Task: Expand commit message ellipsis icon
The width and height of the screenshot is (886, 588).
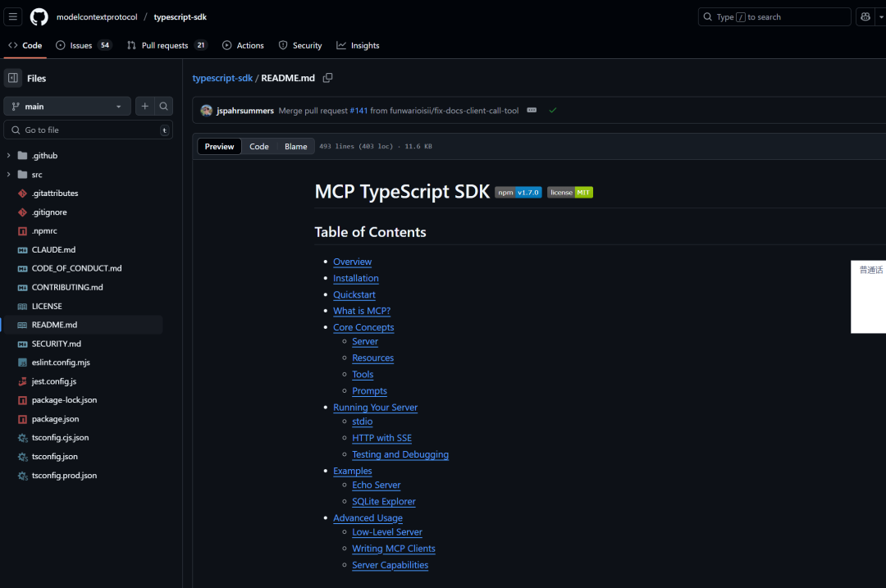Action: tap(532, 110)
